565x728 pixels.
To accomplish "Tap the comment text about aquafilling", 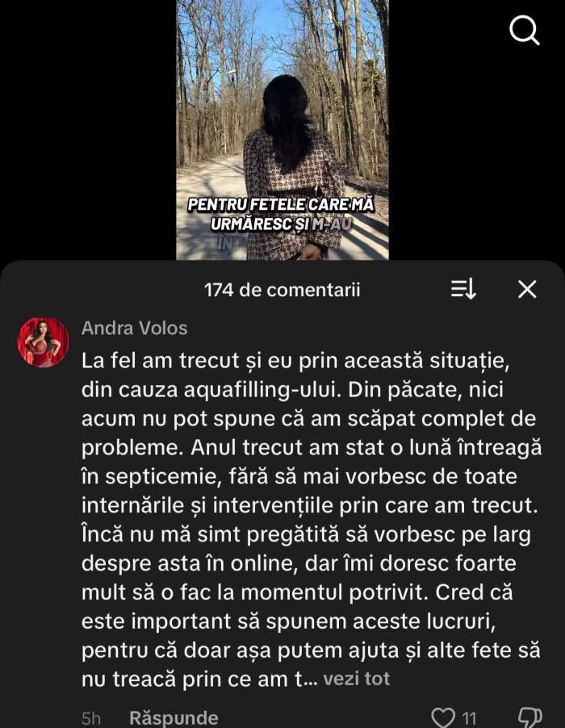I will [311, 520].
